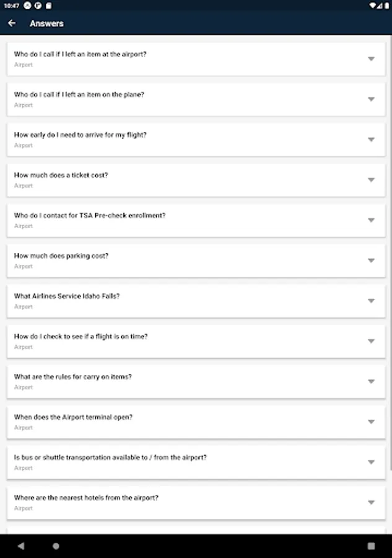Expand the carry on items rules arrow
Viewport: 392px width, 558px height.
(371, 381)
